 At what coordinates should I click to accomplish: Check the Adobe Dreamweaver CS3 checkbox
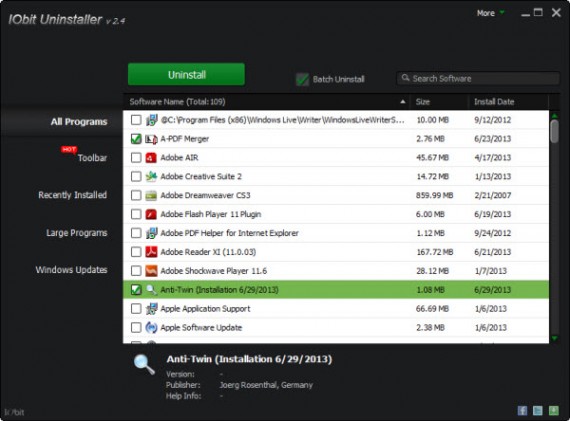tap(136, 196)
